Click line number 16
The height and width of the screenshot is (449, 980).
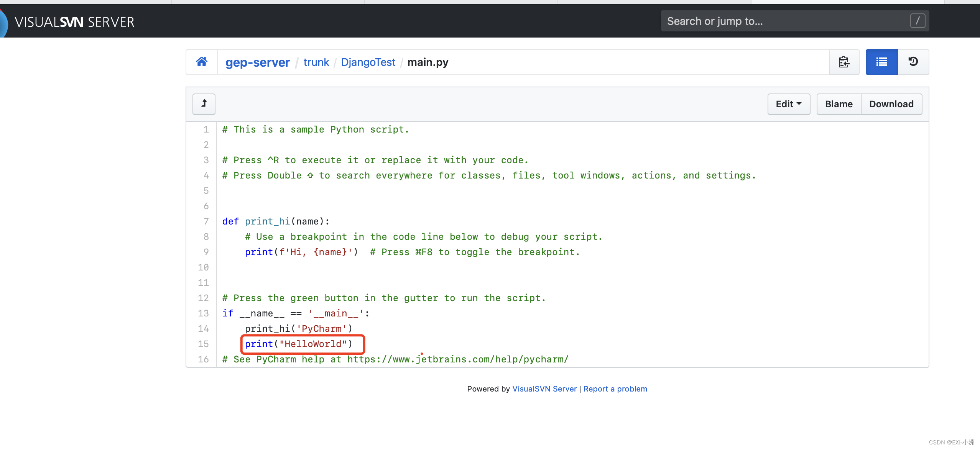(x=203, y=359)
